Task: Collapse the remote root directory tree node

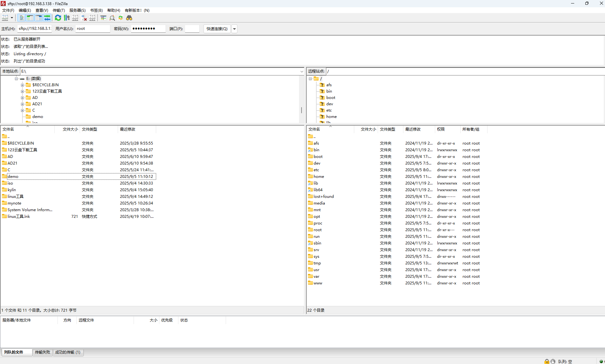Action: 310,79
